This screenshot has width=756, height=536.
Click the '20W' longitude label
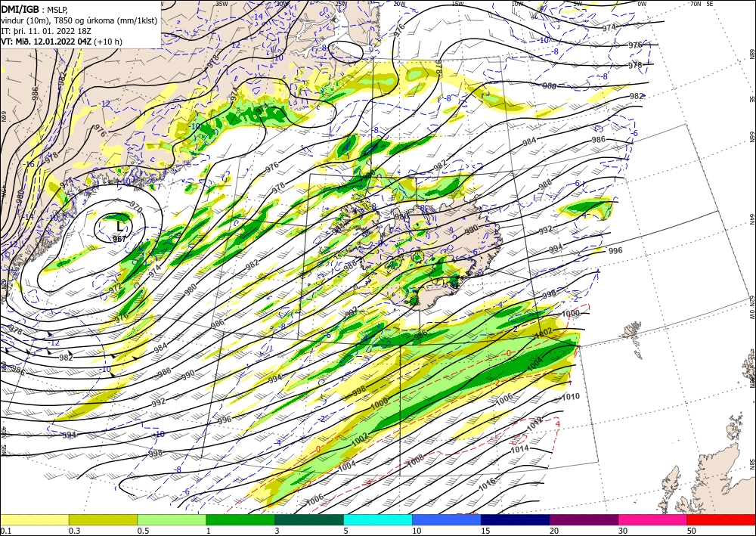tap(399, 4)
